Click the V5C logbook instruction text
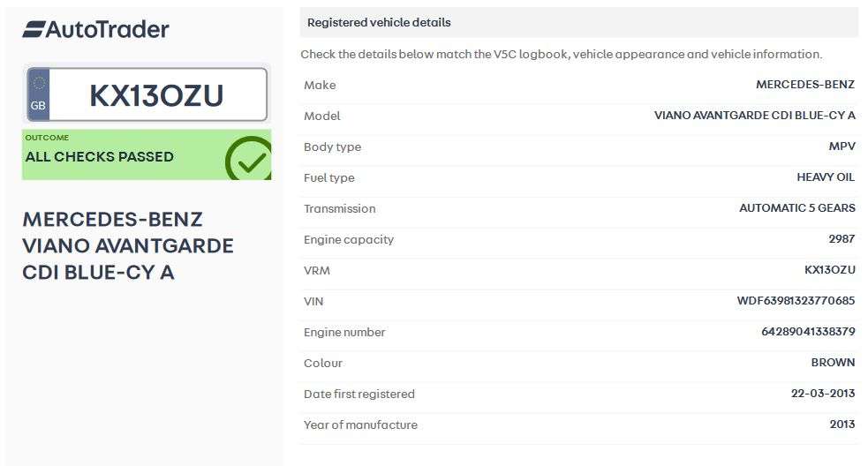This screenshot has height=466, width=868. point(561,54)
